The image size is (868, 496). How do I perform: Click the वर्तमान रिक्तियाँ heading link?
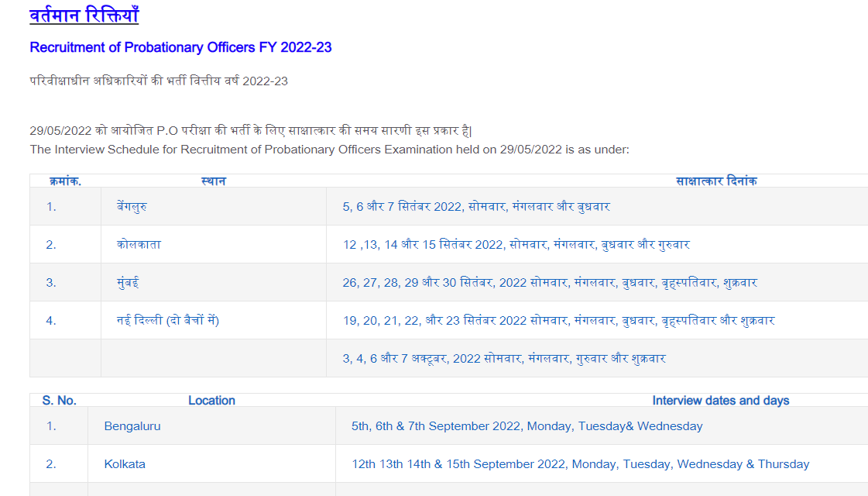pyautogui.click(x=84, y=15)
